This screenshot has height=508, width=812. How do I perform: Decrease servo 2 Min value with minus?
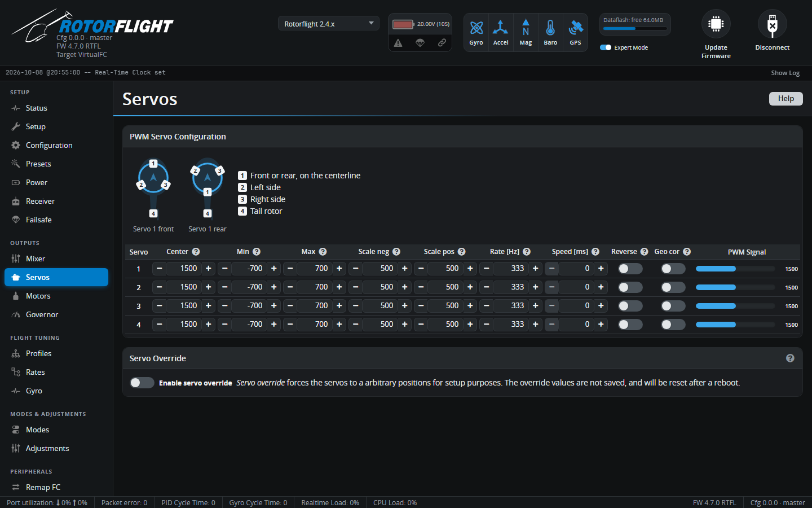coord(224,287)
